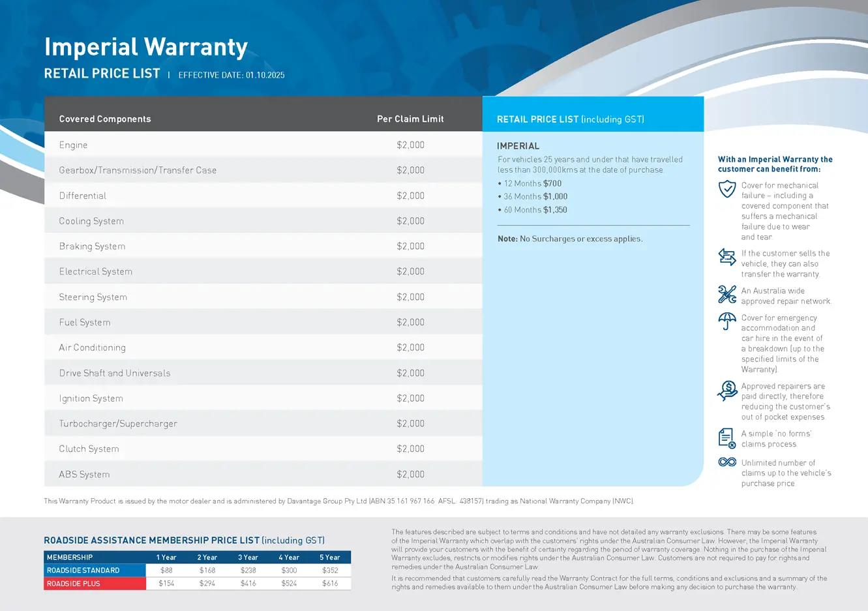Click the '1 Year' column header

pos(166,558)
